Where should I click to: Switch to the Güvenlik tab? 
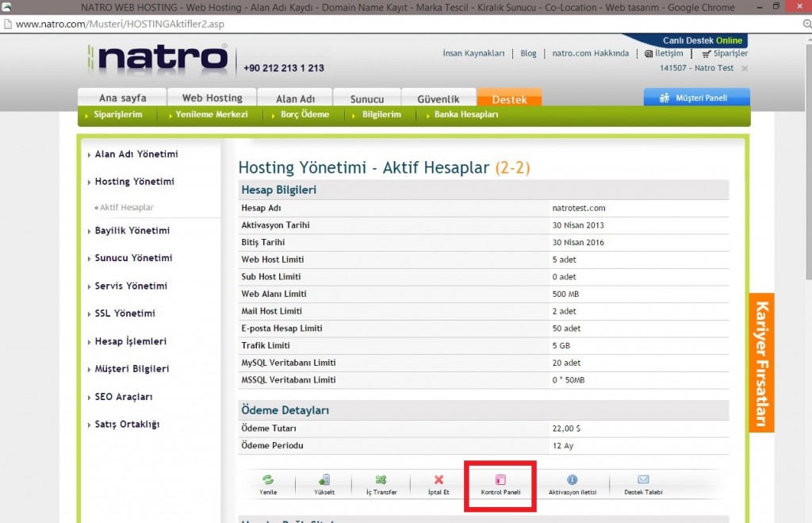point(438,98)
